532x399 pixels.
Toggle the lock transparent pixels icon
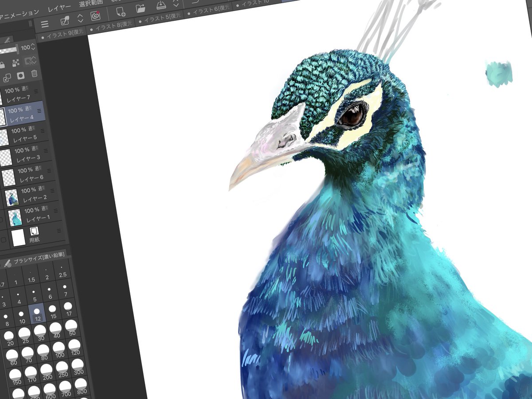click(x=16, y=63)
